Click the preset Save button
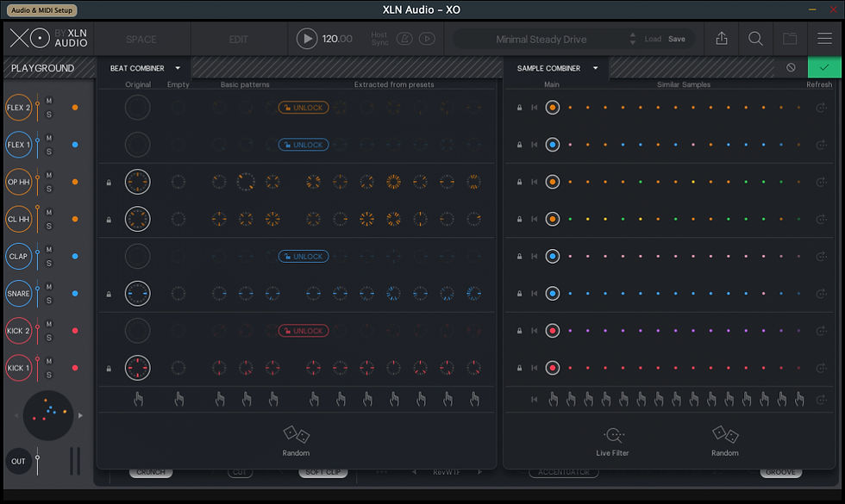This screenshot has width=845, height=504. [x=676, y=39]
